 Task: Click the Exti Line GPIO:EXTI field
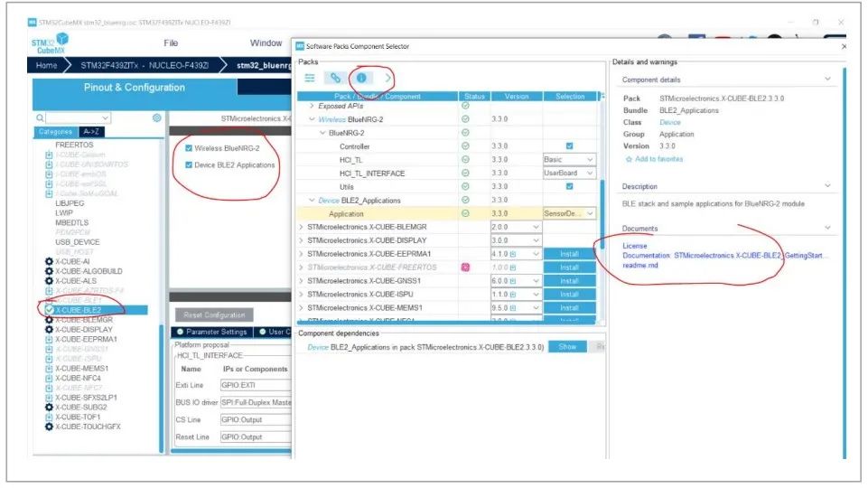point(256,385)
